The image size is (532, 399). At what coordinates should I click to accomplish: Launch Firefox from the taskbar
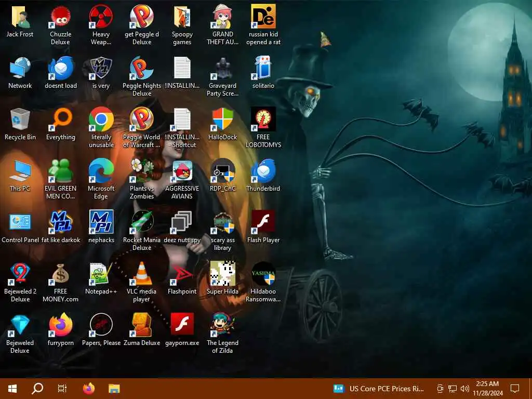pyautogui.click(x=89, y=389)
